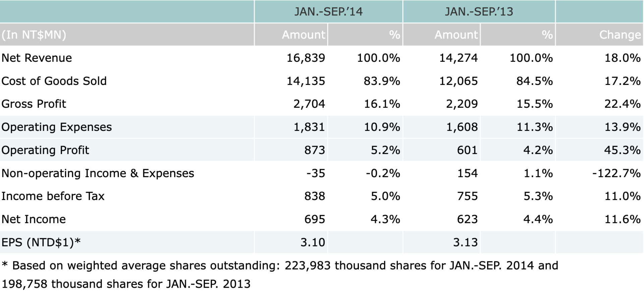The image size is (644, 294).
Task: Click the -122.7% change value
Action: click(616, 173)
